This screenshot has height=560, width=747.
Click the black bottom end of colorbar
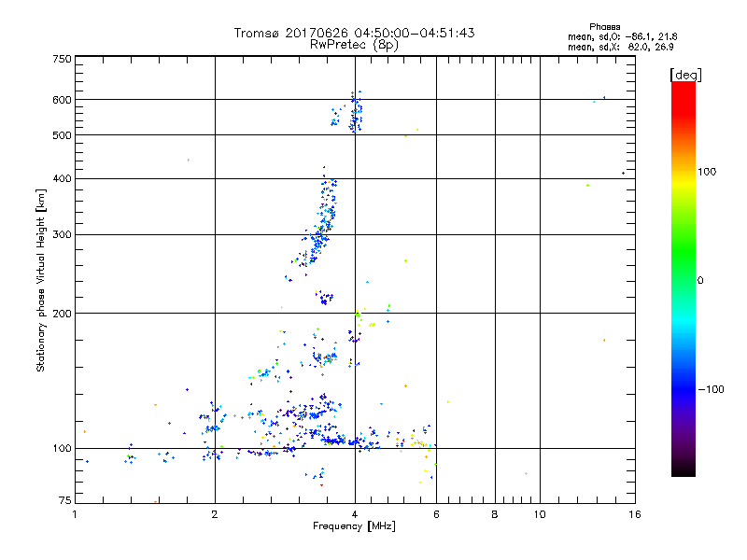point(683,473)
